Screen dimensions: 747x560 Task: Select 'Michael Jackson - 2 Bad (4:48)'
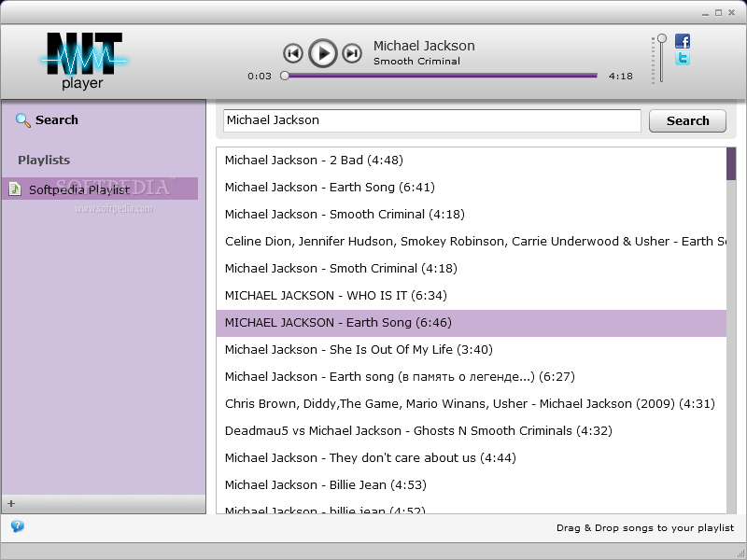coord(472,160)
